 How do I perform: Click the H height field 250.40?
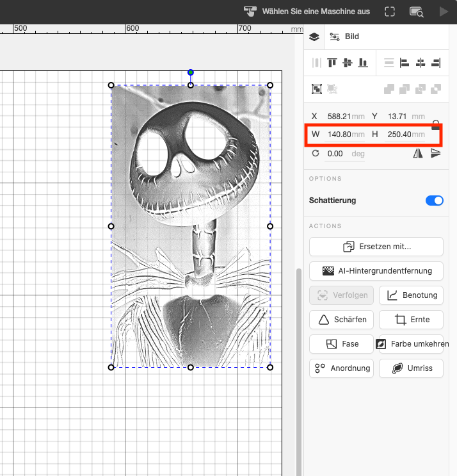(x=405, y=135)
